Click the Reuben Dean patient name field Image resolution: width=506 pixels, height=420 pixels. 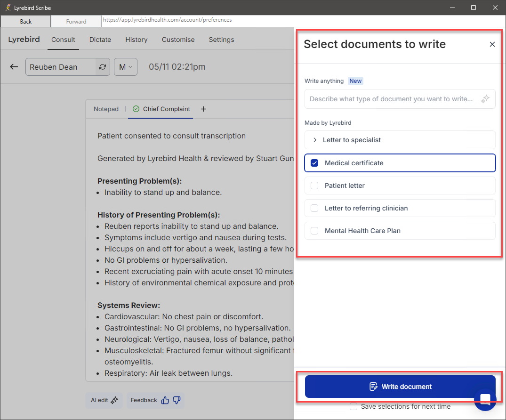pos(61,67)
